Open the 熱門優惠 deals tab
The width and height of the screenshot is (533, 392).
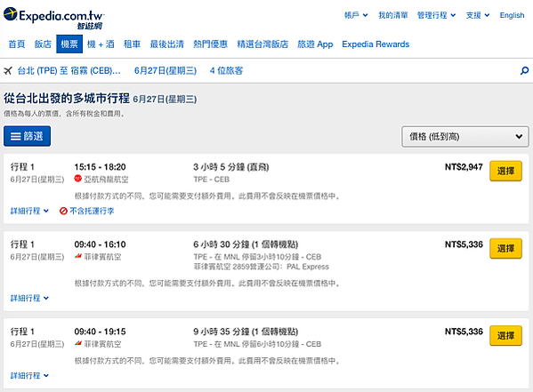point(210,44)
